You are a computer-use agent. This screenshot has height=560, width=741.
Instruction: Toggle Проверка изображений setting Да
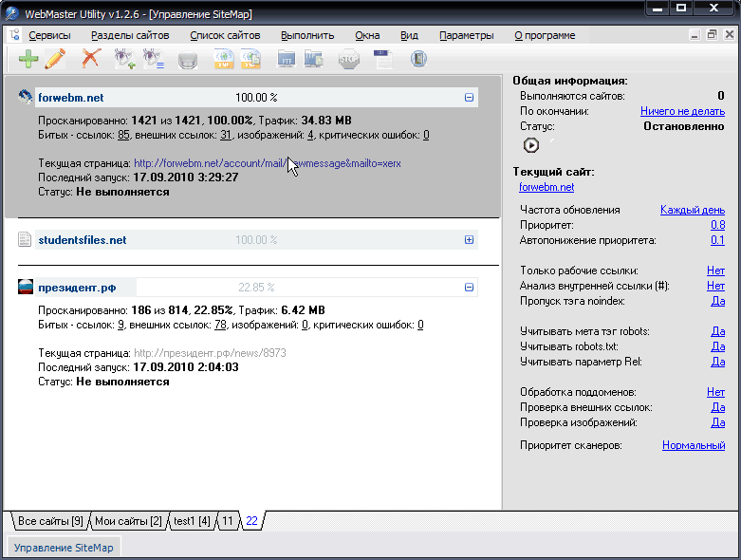[x=717, y=422]
